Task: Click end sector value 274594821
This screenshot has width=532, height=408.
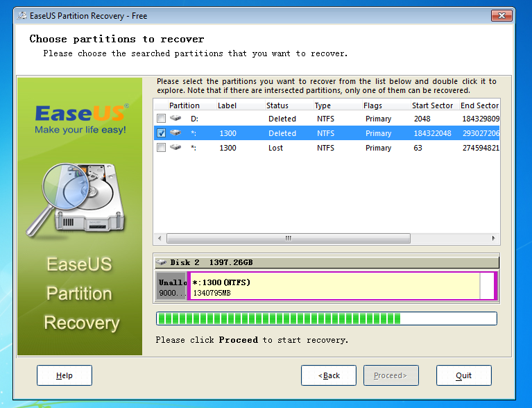Action: pos(481,148)
